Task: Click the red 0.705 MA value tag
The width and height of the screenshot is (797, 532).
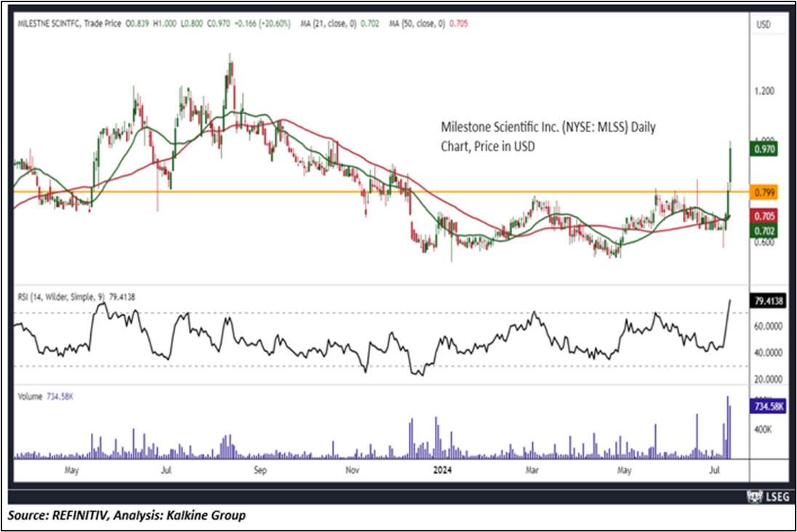Action: (x=764, y=216)
